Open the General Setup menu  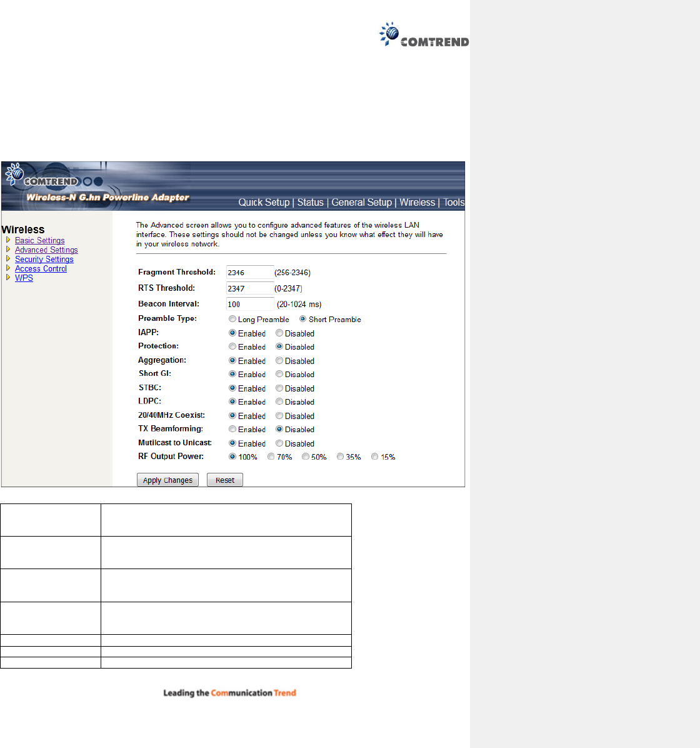[361, 202]
